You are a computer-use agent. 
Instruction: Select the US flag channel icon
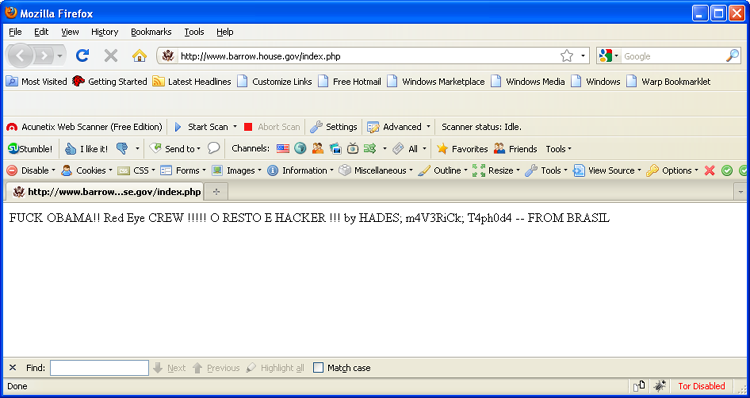point(283,148)
